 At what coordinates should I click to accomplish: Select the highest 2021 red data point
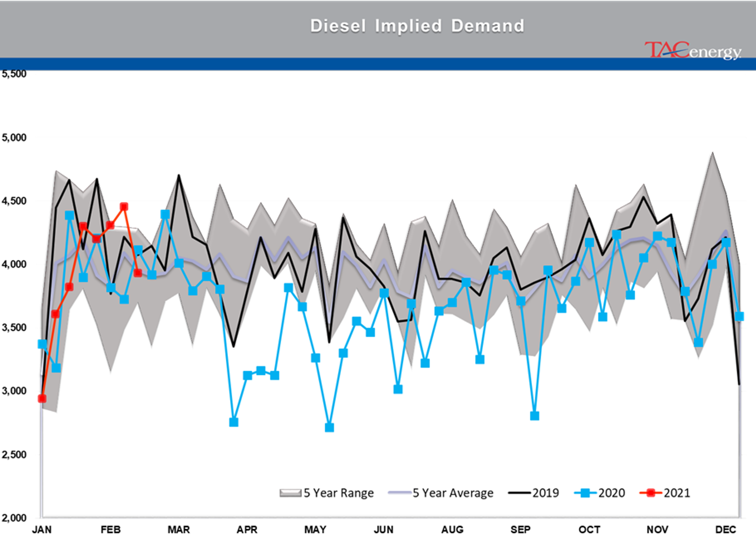124,207
